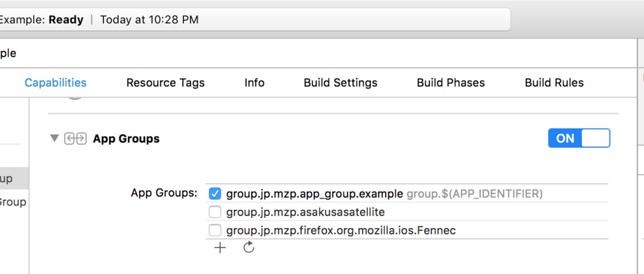This screenshot has height=274, width=644.
Task: Go to the Info tab
Action: point(254,83)
